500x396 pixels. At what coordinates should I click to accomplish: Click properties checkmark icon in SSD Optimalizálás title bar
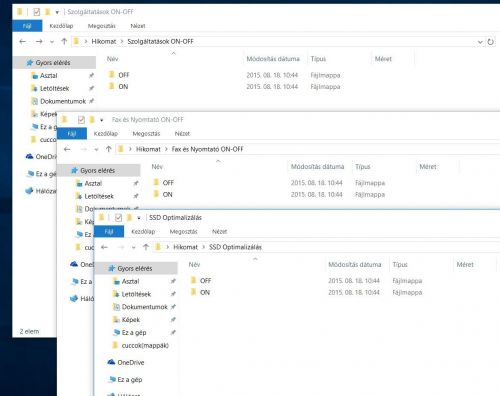tap(118, 218)
